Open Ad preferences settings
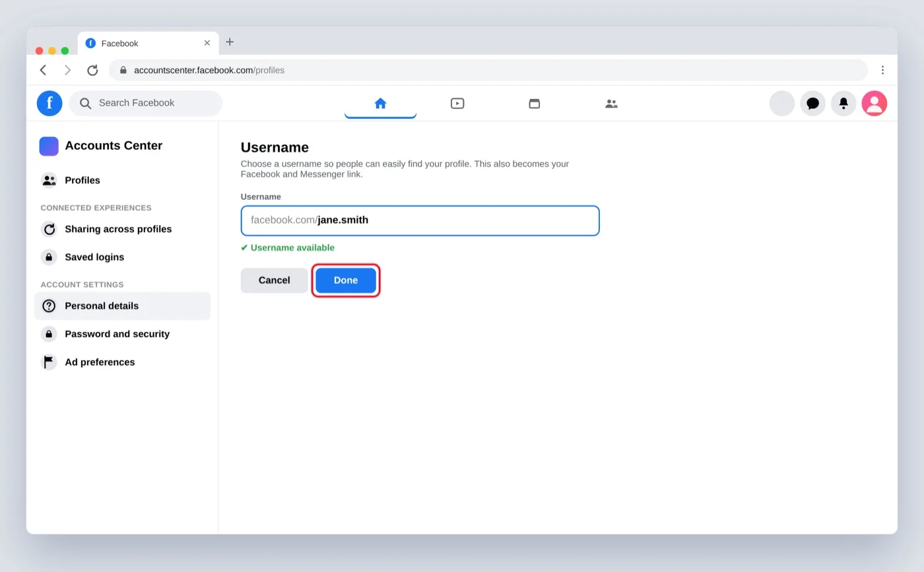The height and width of the screenshot is (572, 924). pos(122,362)
